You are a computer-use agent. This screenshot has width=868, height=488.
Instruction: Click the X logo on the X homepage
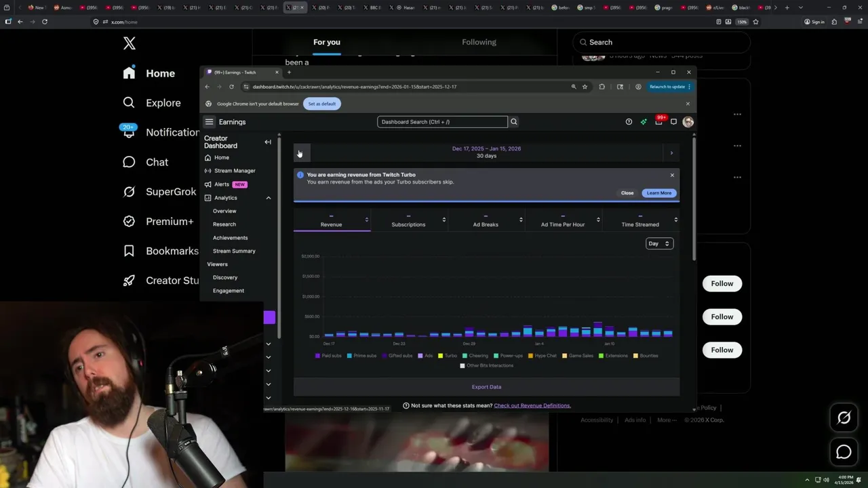(x=130, y=43)
